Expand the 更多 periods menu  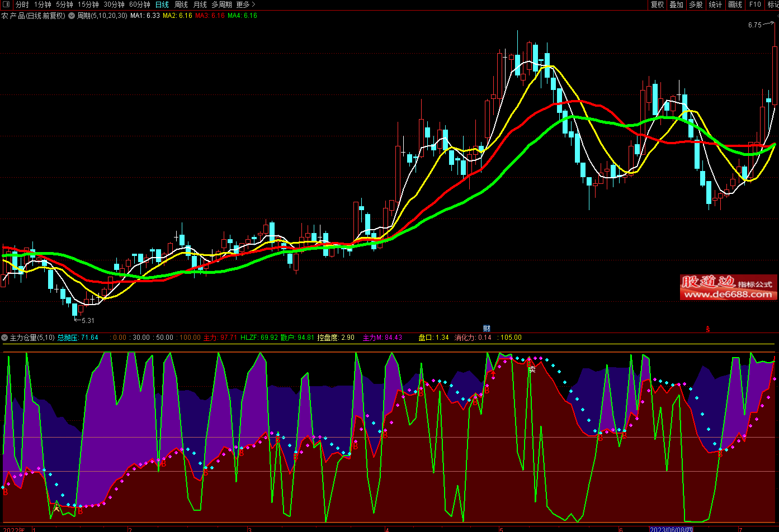pyautogui.click(x=245, y=4)
